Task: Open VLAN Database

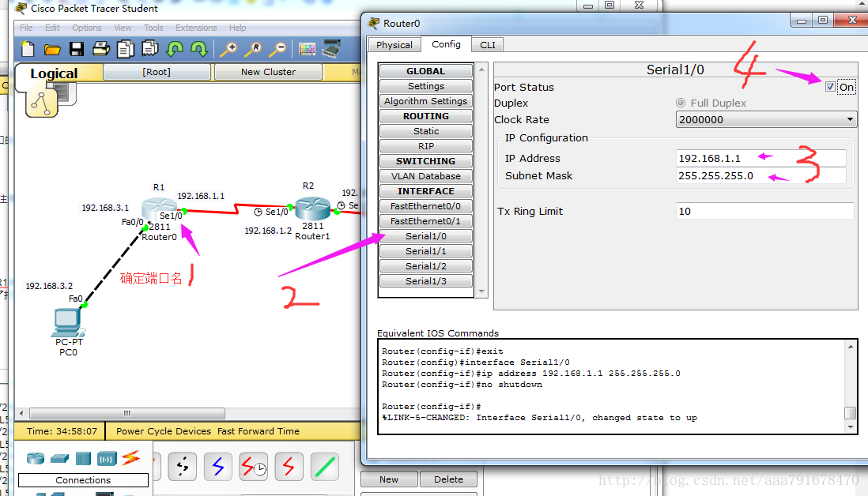Action: click(x=425, y=176)
